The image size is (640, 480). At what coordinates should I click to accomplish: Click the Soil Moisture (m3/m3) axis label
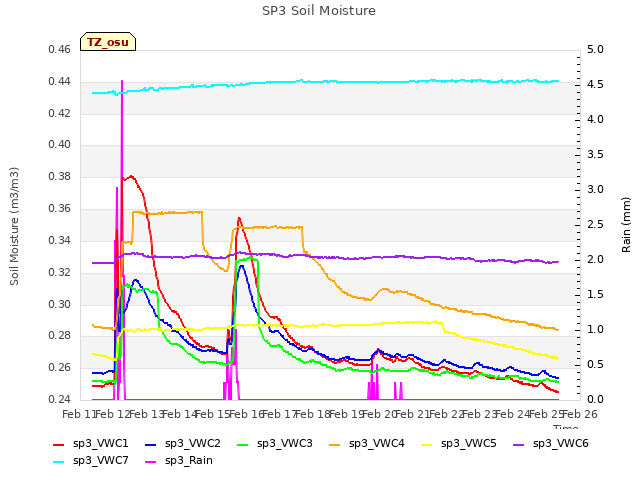click(14, 226)
